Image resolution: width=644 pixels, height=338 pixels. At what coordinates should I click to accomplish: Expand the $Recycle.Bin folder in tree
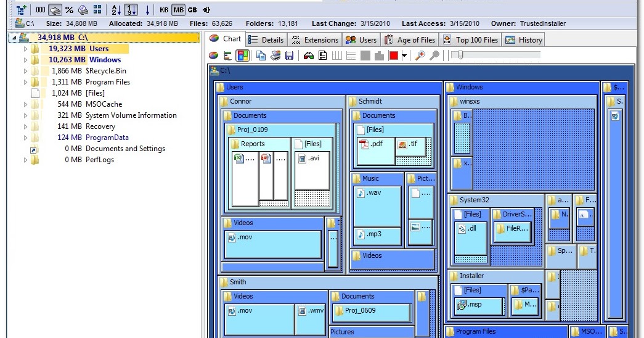point(25,71)
